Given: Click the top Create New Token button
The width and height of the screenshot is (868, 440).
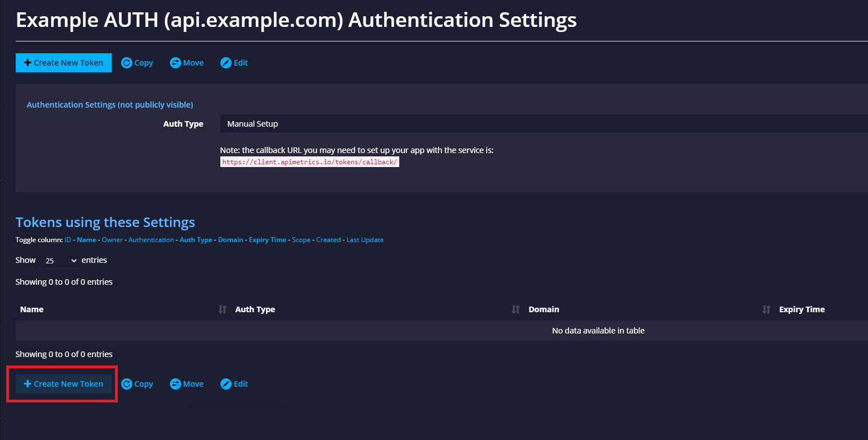Looking at the screenshot, I should pos(63,63).
